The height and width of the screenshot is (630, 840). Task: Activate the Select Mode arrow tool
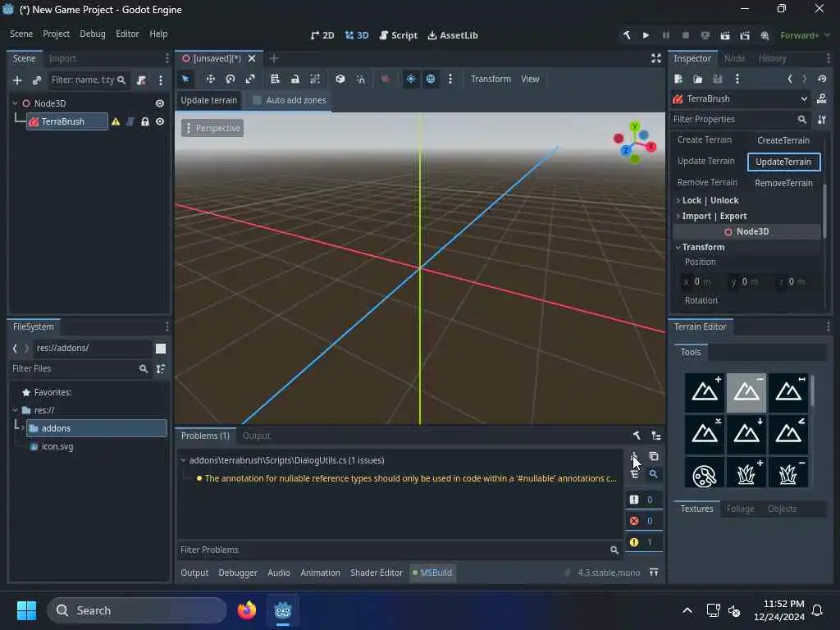185,79
